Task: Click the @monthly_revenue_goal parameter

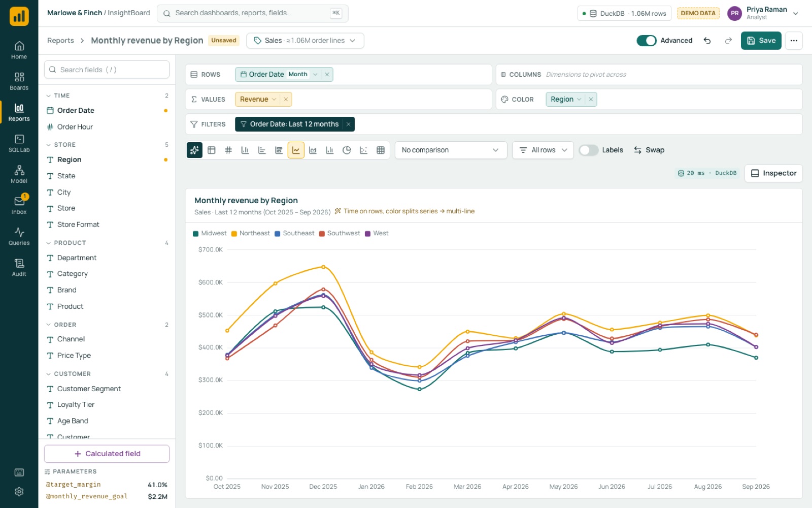Action: 107,496
